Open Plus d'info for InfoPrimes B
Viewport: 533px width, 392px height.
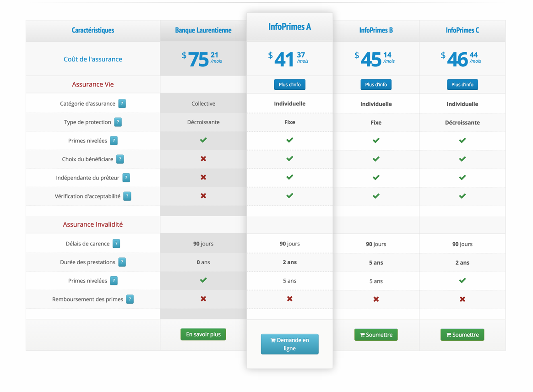coord(376,85)
